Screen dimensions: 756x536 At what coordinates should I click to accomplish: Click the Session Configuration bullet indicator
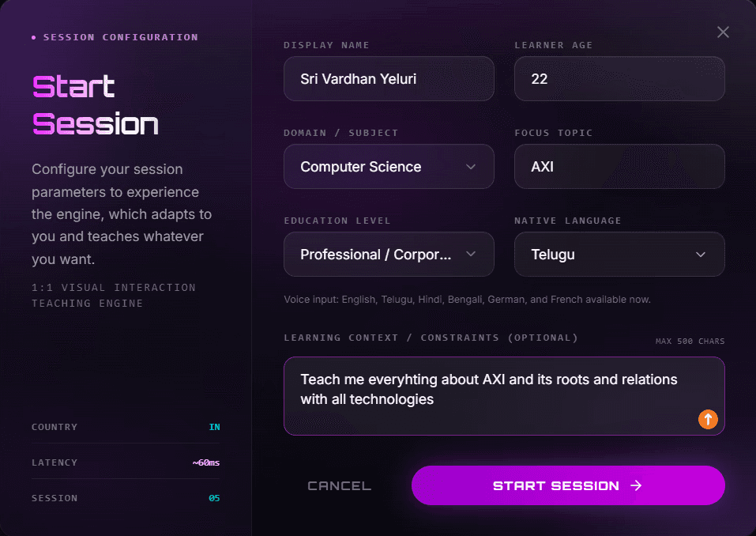click(x=32, y=36)
